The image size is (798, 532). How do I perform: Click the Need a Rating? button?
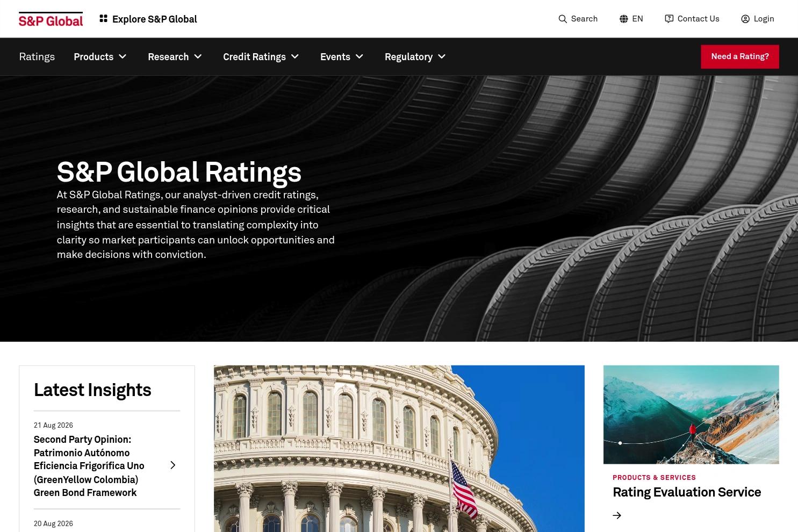coord(740,56)
